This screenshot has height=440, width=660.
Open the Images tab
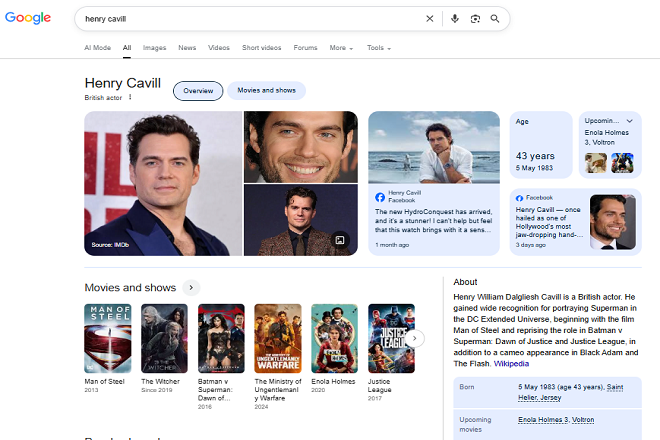click(x=154, y=48)
